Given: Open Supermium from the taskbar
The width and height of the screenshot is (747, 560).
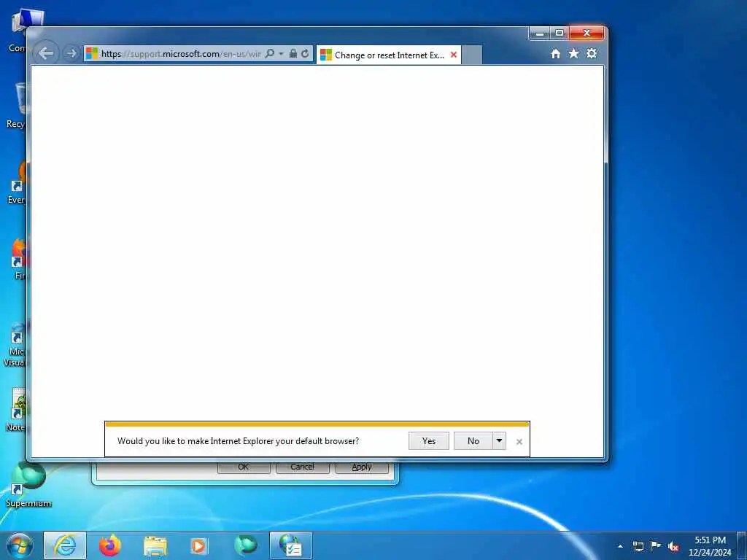Looking at the screenshot, I should [x=246, y=545].
